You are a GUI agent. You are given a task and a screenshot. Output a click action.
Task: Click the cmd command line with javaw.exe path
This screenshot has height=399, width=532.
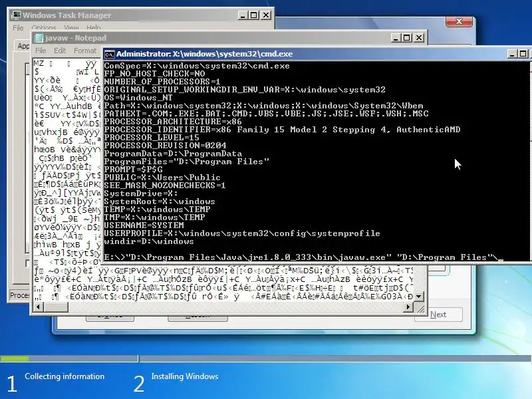click(303, 257)
